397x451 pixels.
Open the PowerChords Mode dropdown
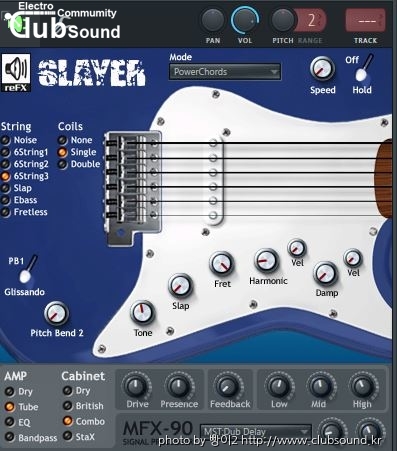click(225, 72)
